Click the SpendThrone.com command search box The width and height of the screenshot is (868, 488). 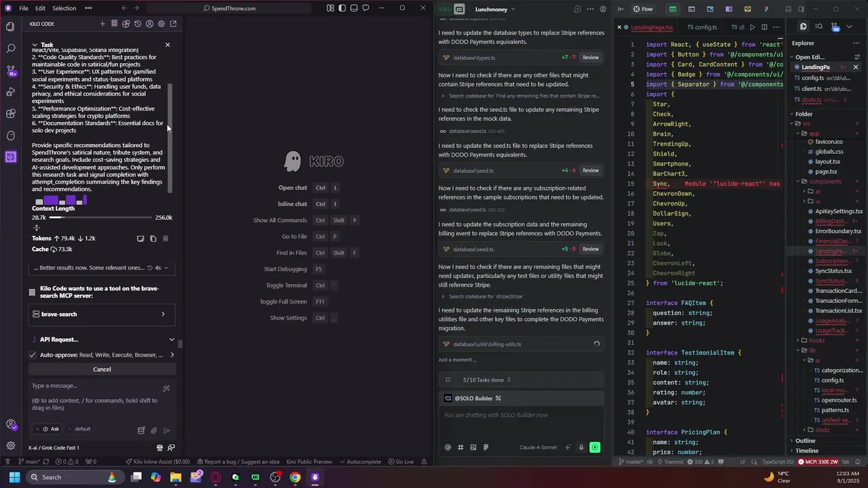231,8
